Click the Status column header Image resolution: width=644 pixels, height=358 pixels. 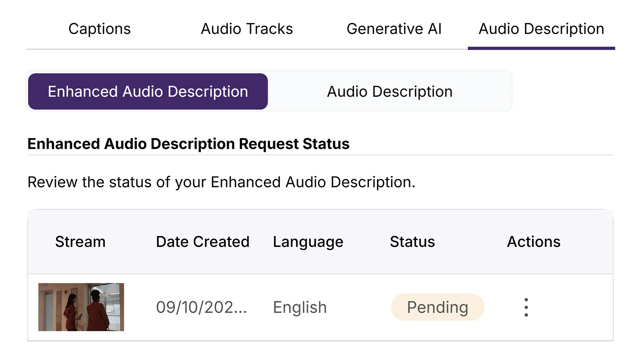(412, 242)
